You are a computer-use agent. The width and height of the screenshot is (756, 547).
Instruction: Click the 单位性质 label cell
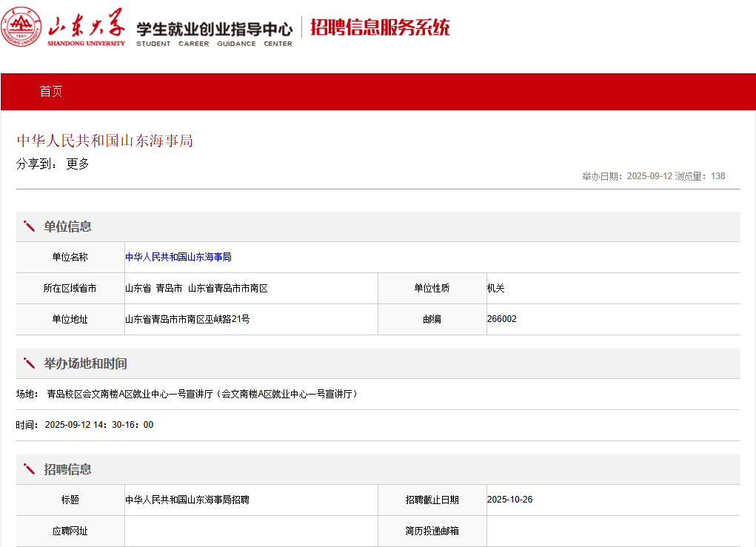(432, 288)
